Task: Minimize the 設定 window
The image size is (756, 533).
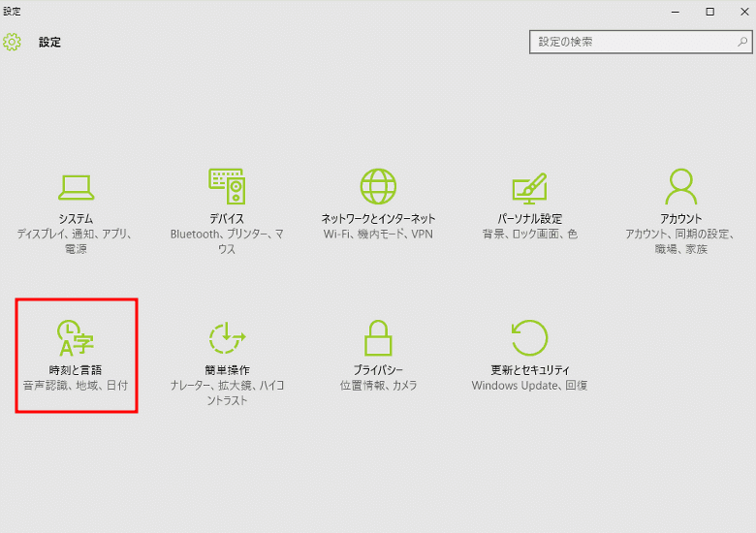Action: [675, 12]
